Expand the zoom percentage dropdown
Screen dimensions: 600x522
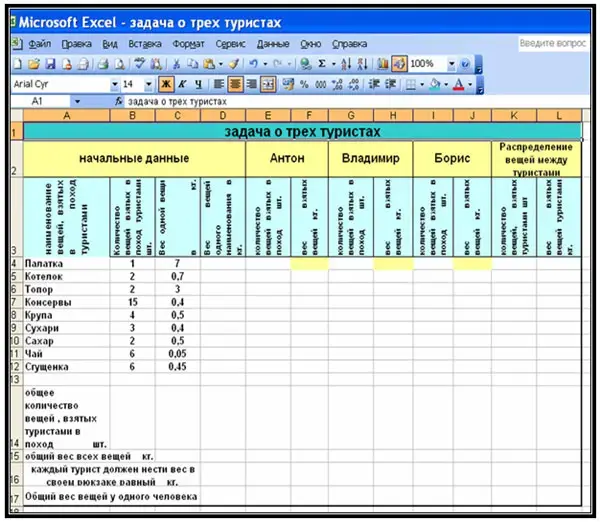click(451, 64)
